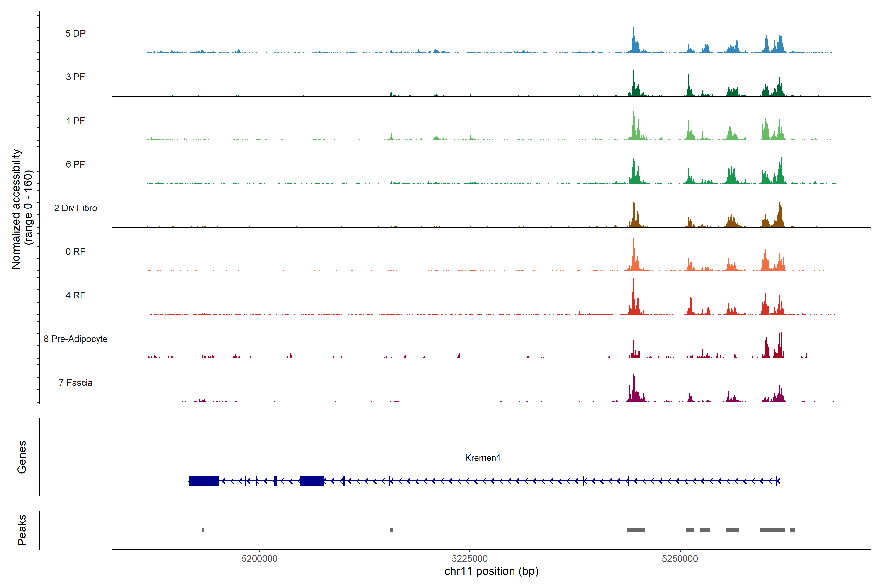This screenshot has width=882, height=588.
Task: Click the second large Kremen1 exon block
Action: click(x=312, y=481)
